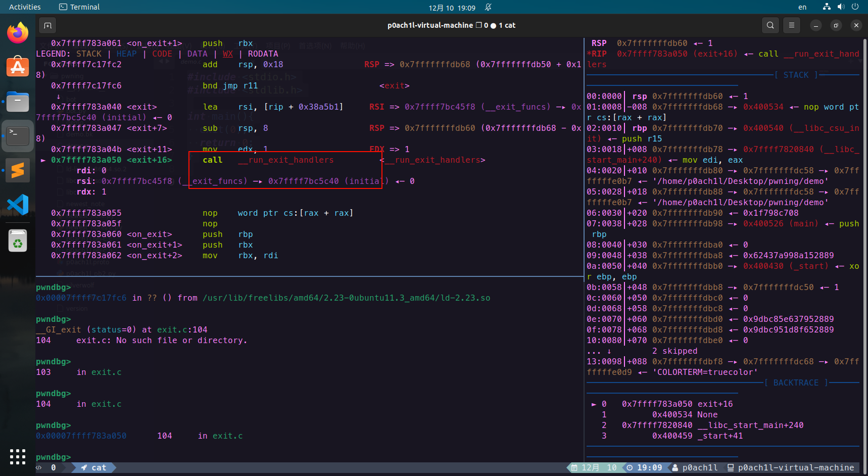The width and height of the screenshot is (868, 476).
Task: Click stack value 0x9dbc951d8f652889
Action: point(788,330)
